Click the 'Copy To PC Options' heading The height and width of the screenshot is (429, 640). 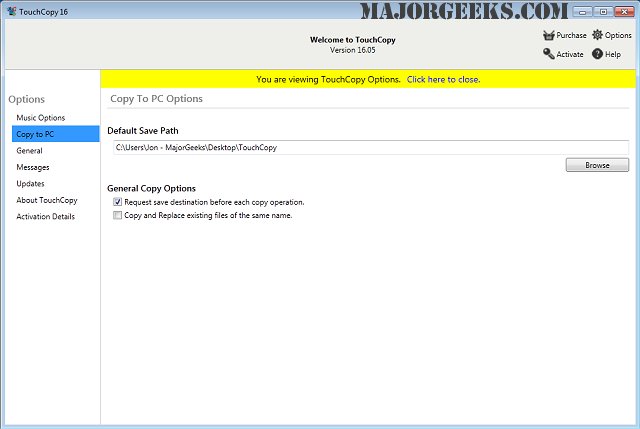click(156, 99)
